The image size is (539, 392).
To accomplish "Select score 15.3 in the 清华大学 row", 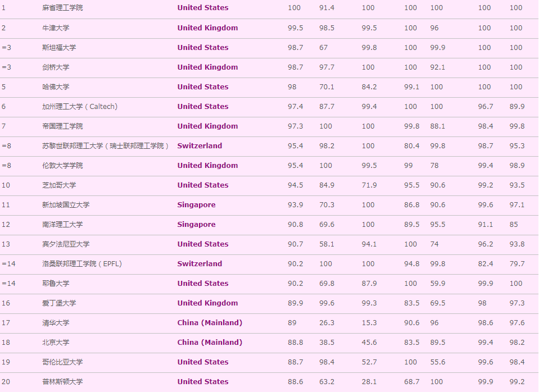I will 369,322.
